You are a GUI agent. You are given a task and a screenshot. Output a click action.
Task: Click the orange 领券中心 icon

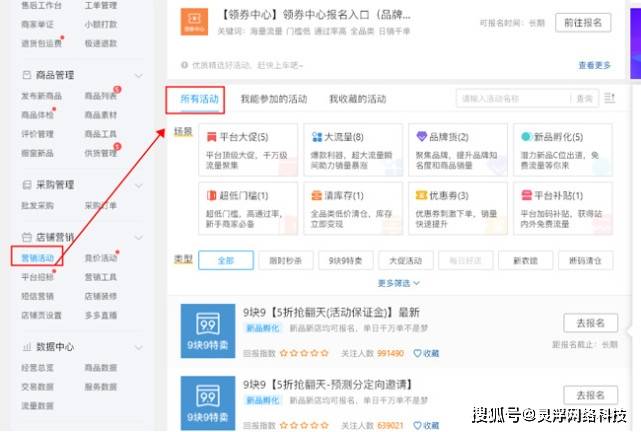194,22
